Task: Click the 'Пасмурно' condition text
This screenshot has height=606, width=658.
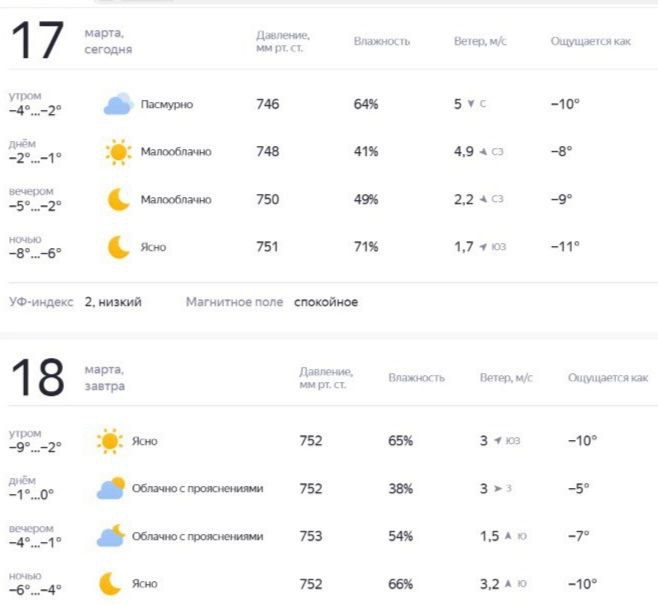Action: coord(167,104)
